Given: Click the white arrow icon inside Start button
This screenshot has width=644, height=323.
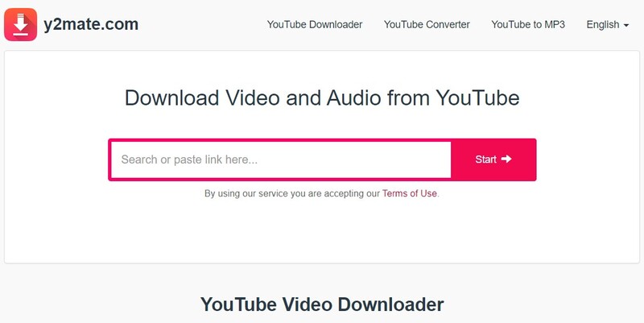Looking at the screenshot, I should (x=506, y=159).
